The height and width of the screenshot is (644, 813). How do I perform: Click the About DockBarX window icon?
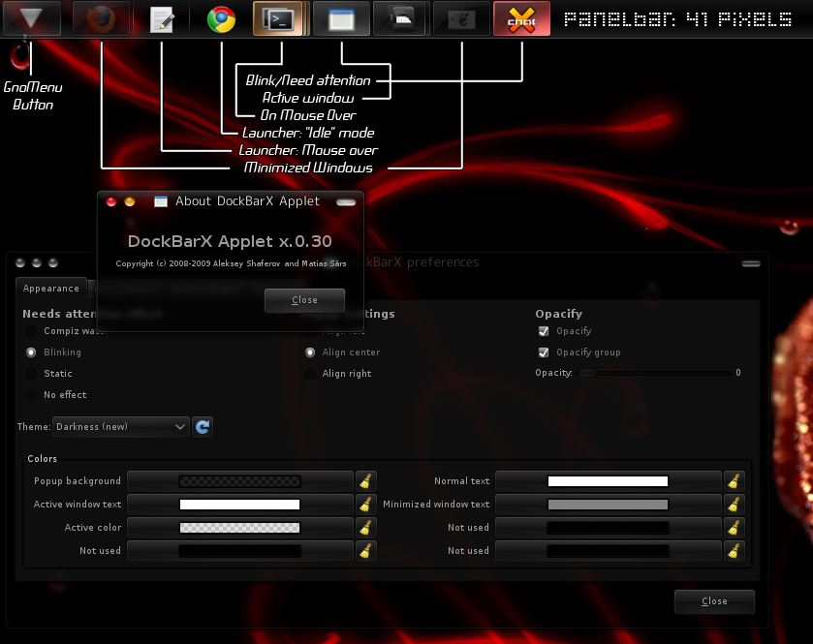(x=161, y=201)
